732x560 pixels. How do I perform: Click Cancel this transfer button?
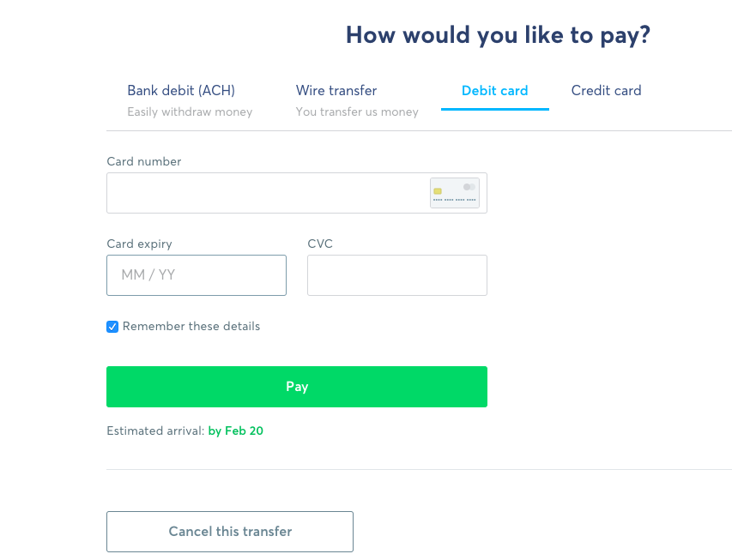point(230,532)
